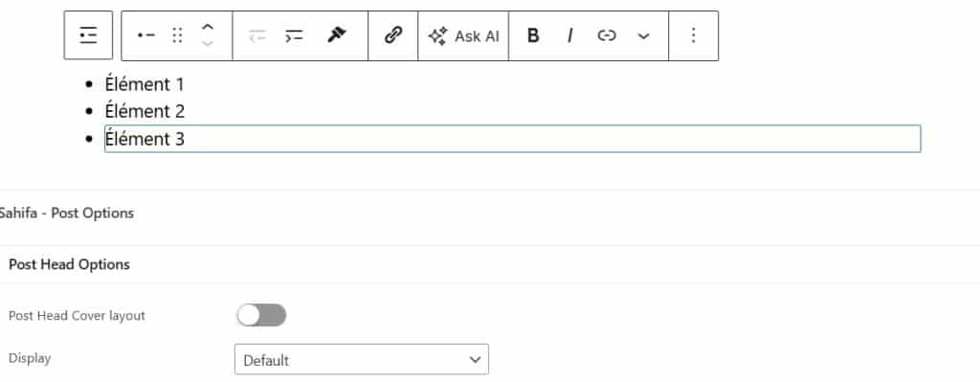Open the Ask AI assistant
980x382 pixels.
tap(463, 35)
